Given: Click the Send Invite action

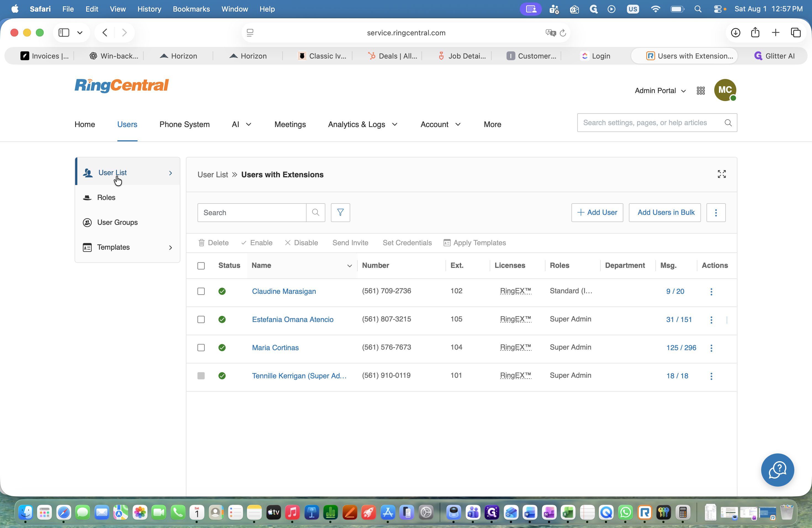Looking at the screenshot, I should [x=350, y=243].
